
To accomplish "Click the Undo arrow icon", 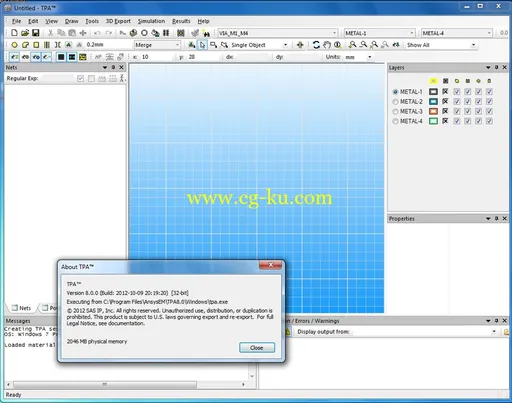I will [x=97, y=33].
